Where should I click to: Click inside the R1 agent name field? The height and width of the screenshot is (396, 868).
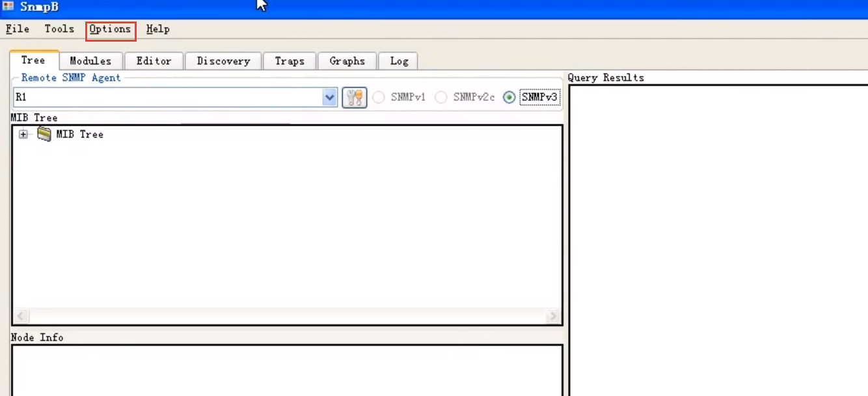coord(163,96)
